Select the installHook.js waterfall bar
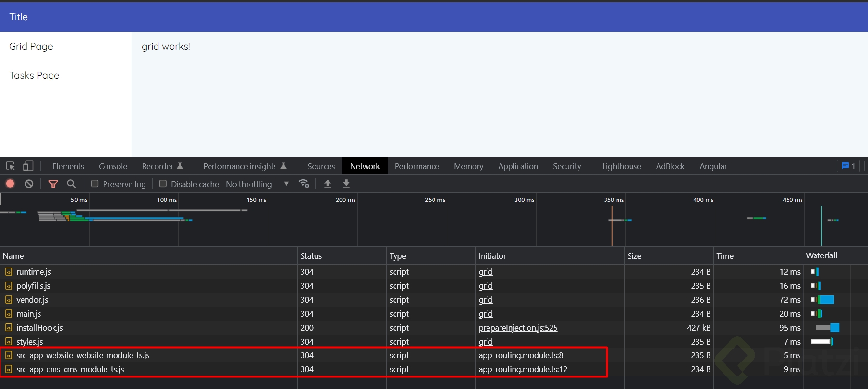 tap(828, 328)
